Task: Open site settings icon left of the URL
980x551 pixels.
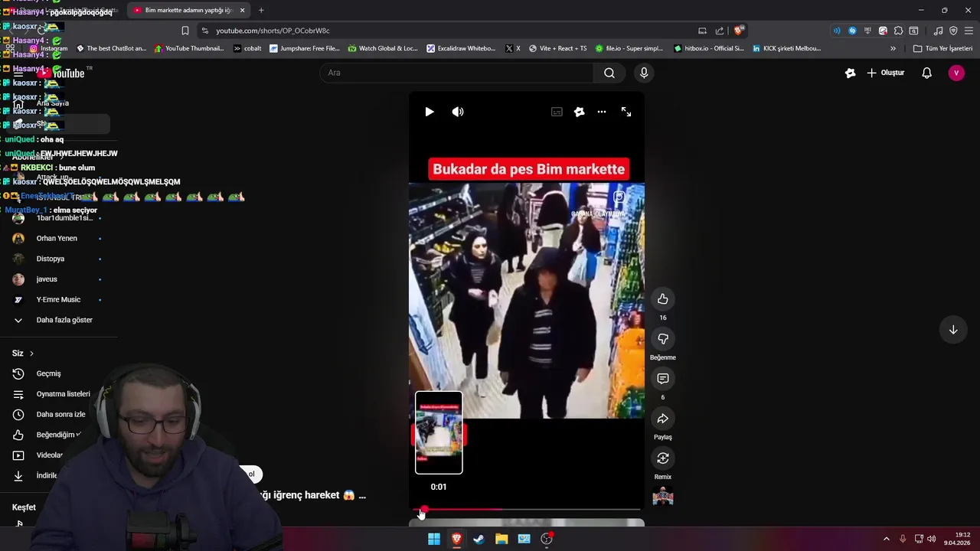Action: (x=204, y=31)
